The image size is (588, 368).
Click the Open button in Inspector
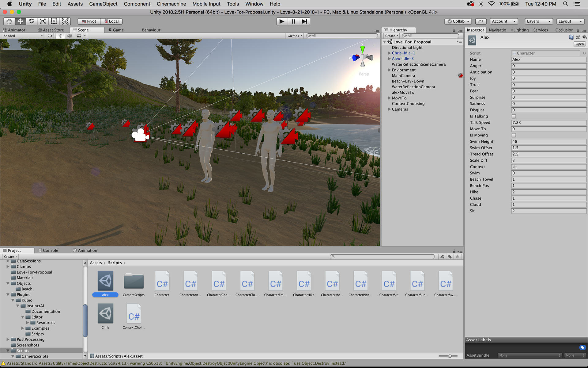[x=579, y=44]
